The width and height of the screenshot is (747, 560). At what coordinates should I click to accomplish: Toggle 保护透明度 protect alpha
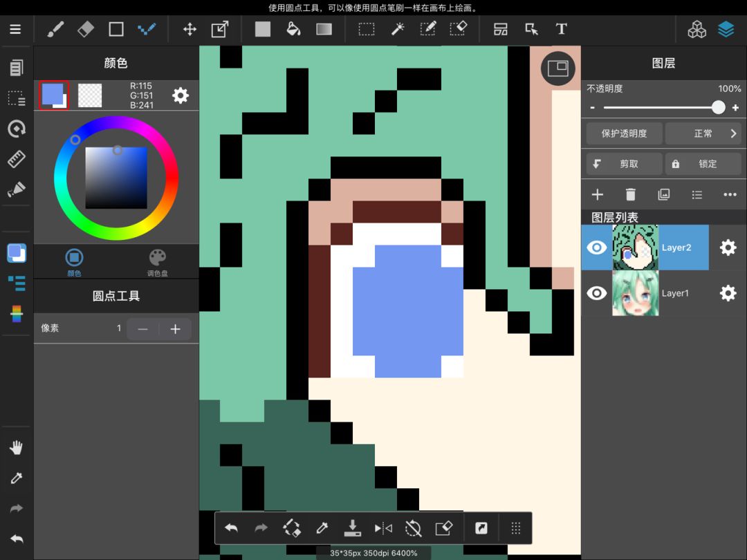(624, 133)
